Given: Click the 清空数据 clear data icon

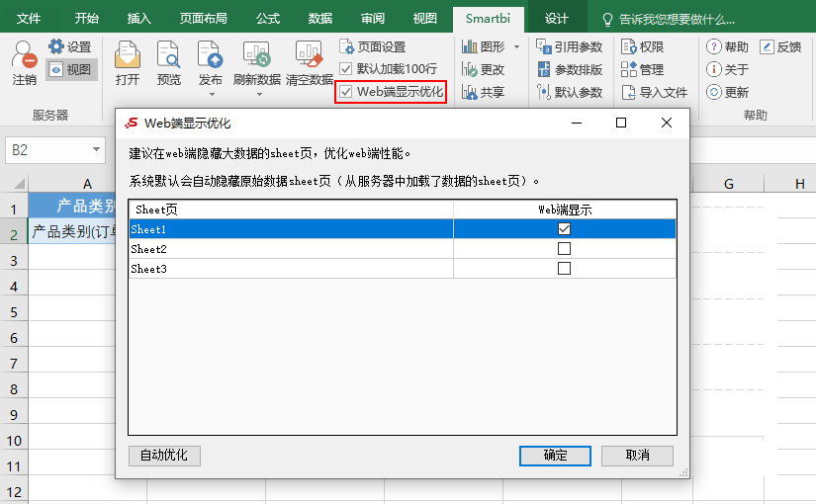Looking at the screenshot, I should 310,55.
